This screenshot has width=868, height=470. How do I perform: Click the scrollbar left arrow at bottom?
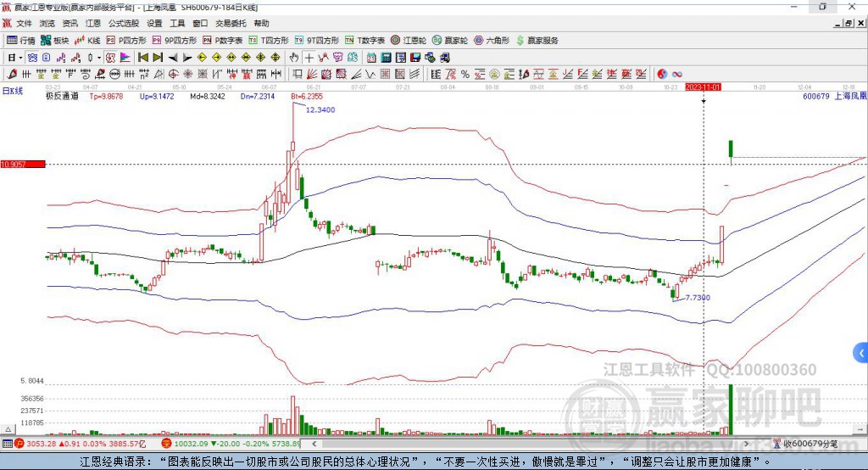314,444
